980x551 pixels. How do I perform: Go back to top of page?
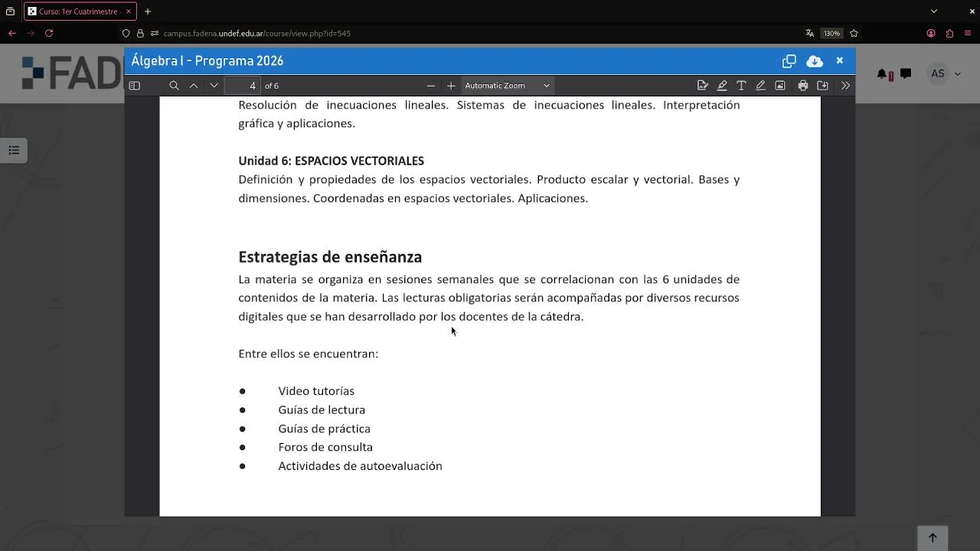pos(933,538)
